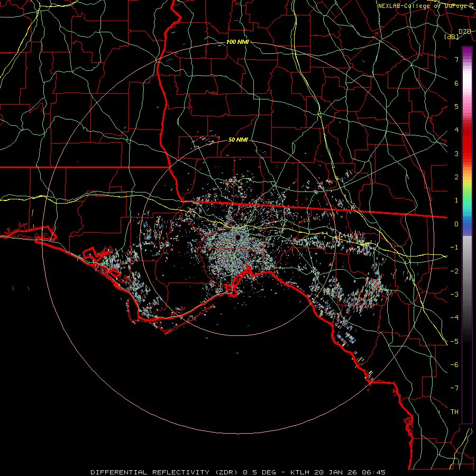Click the -1 value on color scale
The height and width of the screenshot is (476, 476).
tap(454, 248)
